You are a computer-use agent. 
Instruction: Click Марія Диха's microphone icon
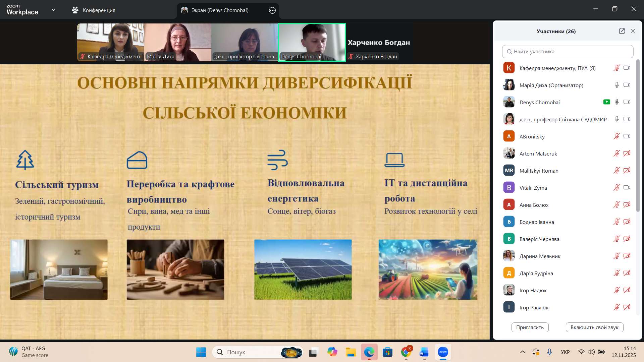pos(616,85)
